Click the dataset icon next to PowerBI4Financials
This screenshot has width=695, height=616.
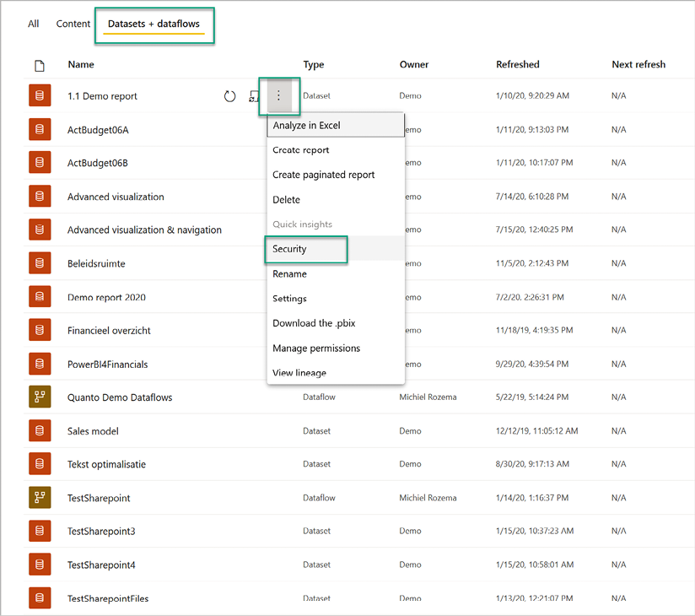coord(40,364)
